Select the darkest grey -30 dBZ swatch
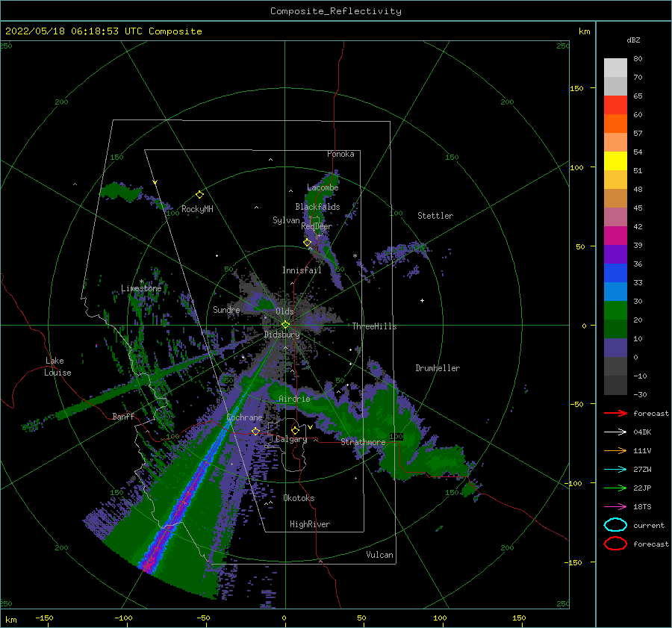This screenshot has width=672, height=628. pyautogui.click(x=615, y=385)
